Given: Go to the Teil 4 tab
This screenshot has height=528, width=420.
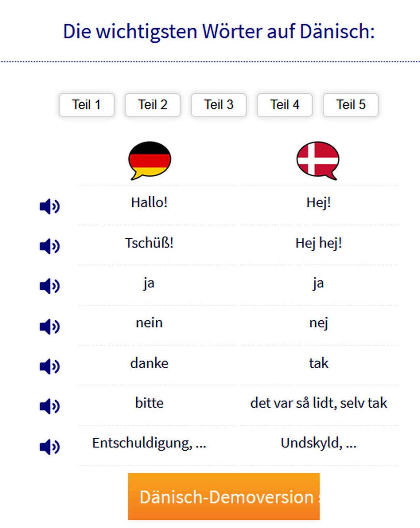Looking at the screenshot, I should click(285, 105).
